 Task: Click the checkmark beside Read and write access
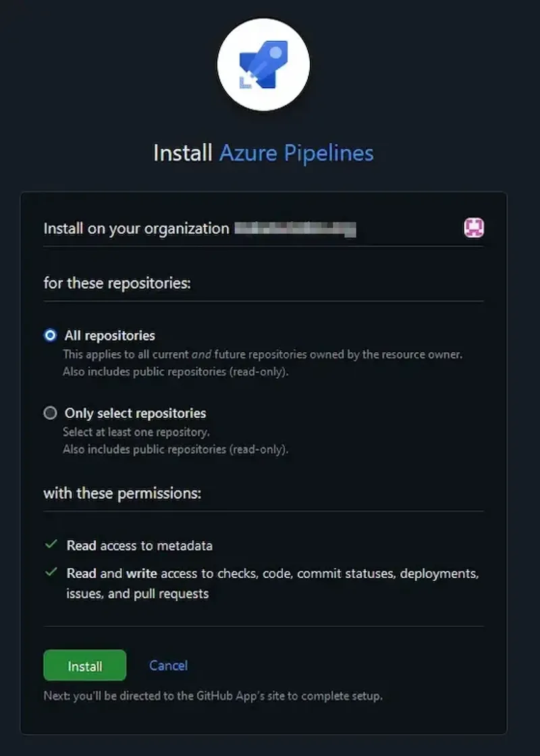(x=51, y=572)
